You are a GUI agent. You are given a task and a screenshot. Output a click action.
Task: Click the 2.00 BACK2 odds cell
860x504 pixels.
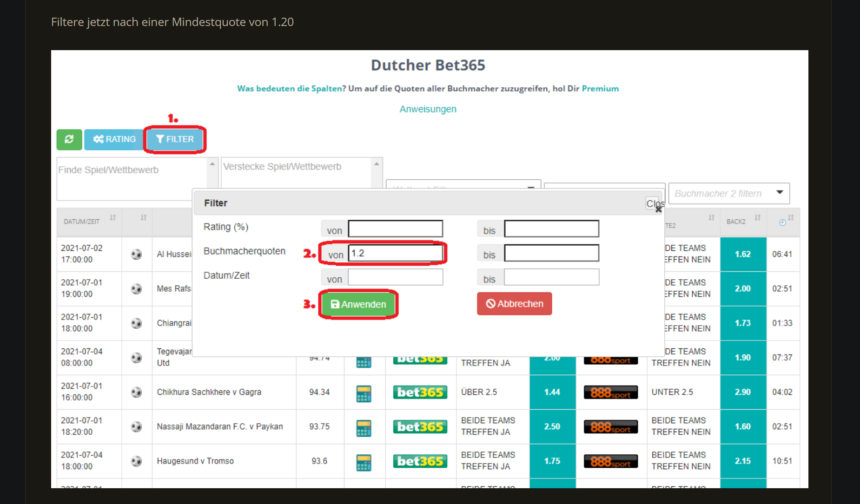(x=743, y=289)
